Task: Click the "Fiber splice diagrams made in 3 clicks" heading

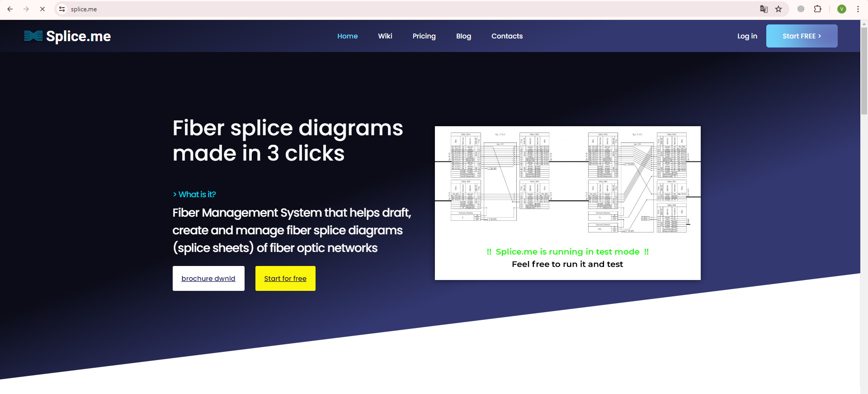Action: pos(288,141)
